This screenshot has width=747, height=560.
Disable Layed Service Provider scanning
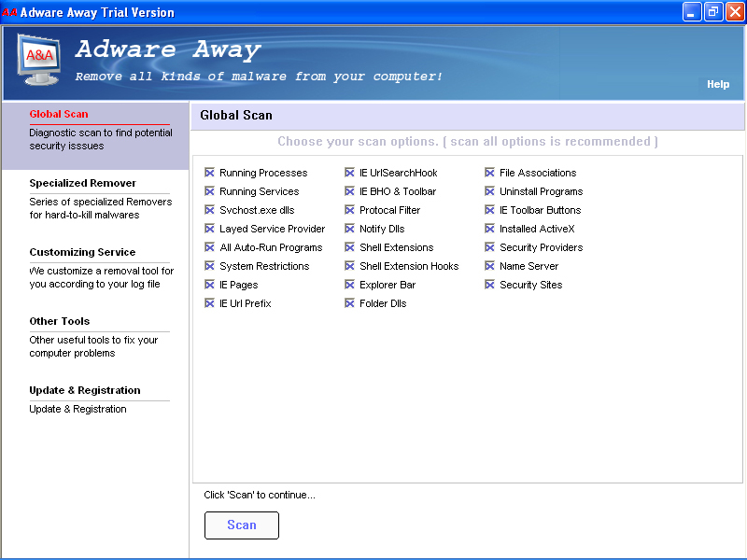coord(209,229)
